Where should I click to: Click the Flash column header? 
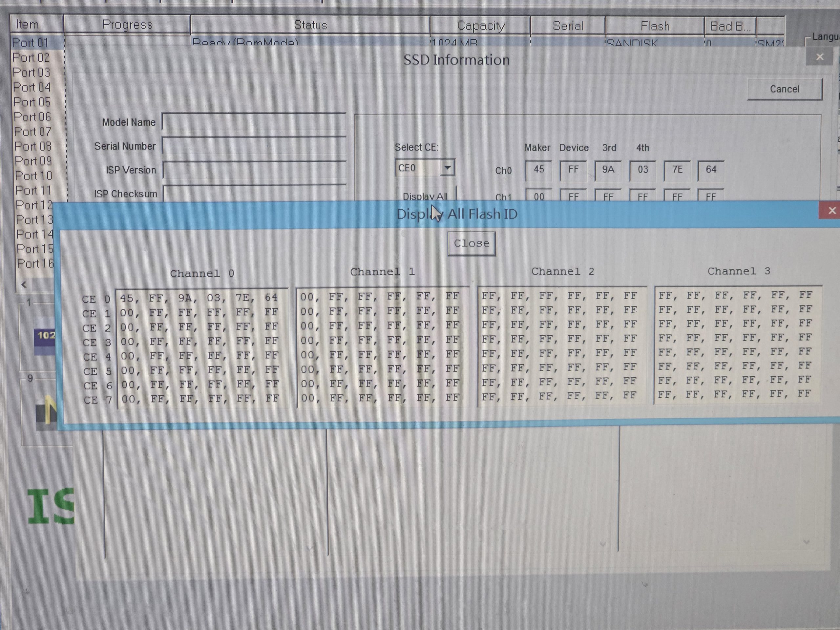[654, 26]
